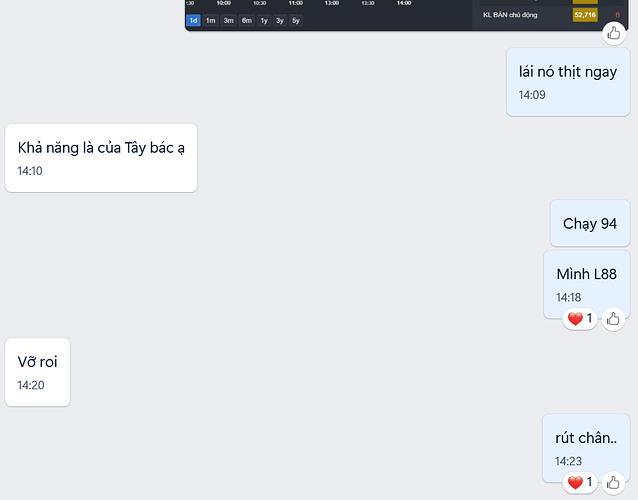Switch chart to 3m range
The image size is (638, 500).
229,20
